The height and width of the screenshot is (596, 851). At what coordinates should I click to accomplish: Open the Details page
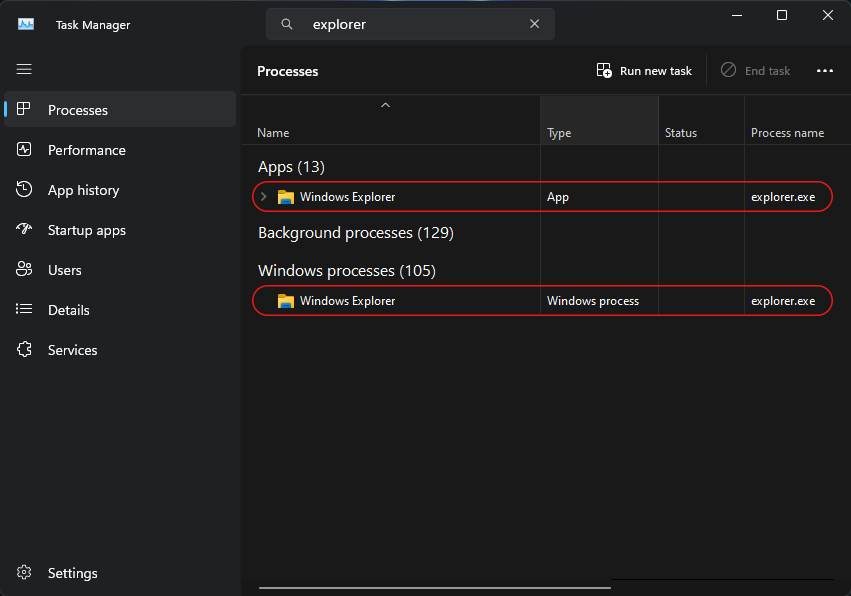[120, 310]
